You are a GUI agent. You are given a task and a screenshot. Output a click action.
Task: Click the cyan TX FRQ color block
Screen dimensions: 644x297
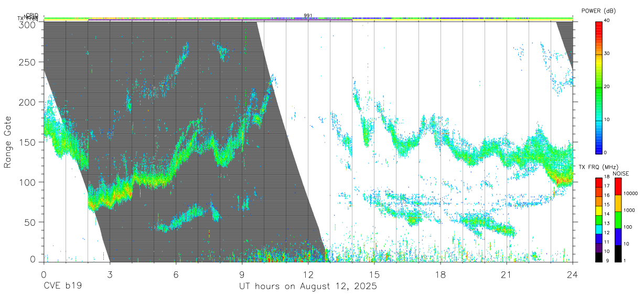coord(598,229)
